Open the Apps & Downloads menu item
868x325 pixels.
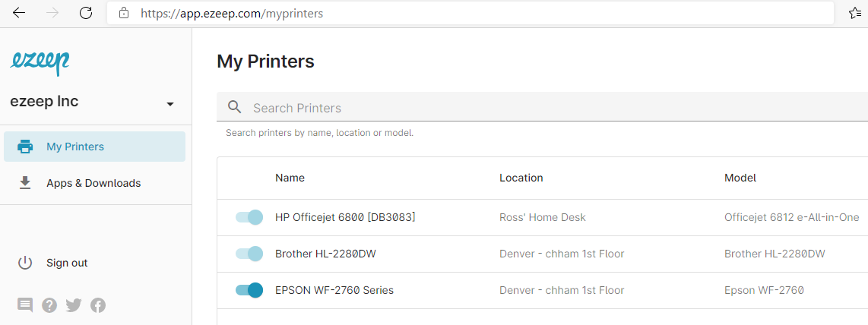click(x=95, y=183)
